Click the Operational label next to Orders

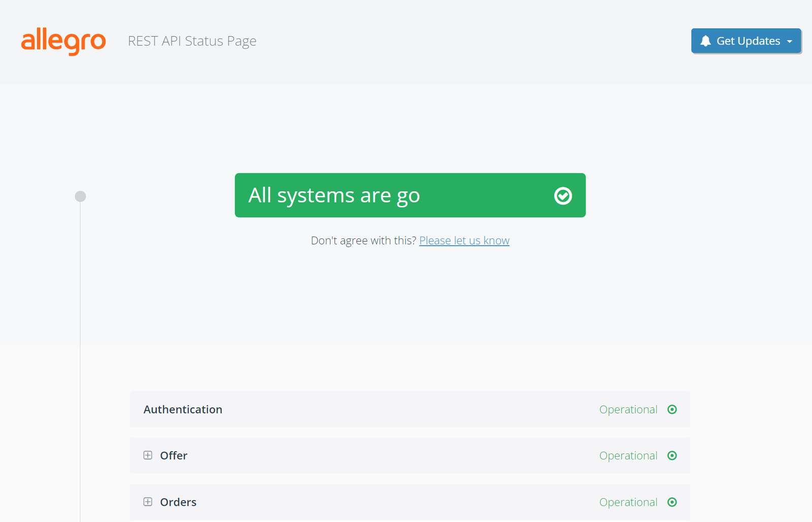[628, 502]
